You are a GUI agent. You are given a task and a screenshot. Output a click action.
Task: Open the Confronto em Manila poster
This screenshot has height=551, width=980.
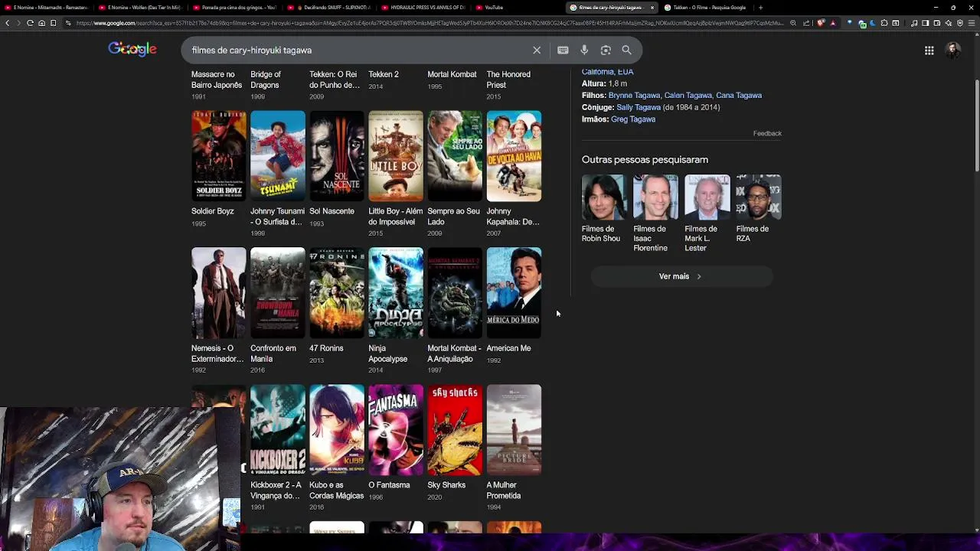278,292
